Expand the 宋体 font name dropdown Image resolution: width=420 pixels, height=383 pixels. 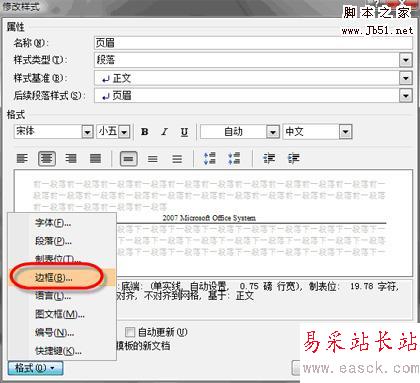(87, 132)
